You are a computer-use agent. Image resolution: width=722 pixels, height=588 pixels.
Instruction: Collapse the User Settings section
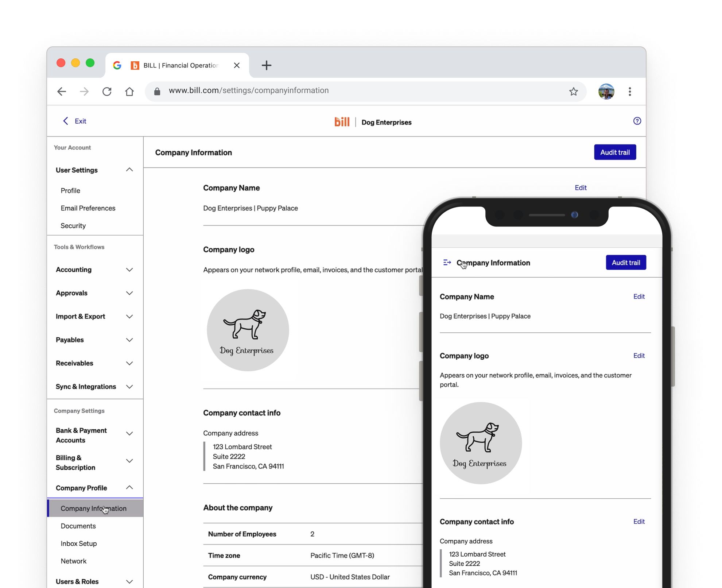129,170
